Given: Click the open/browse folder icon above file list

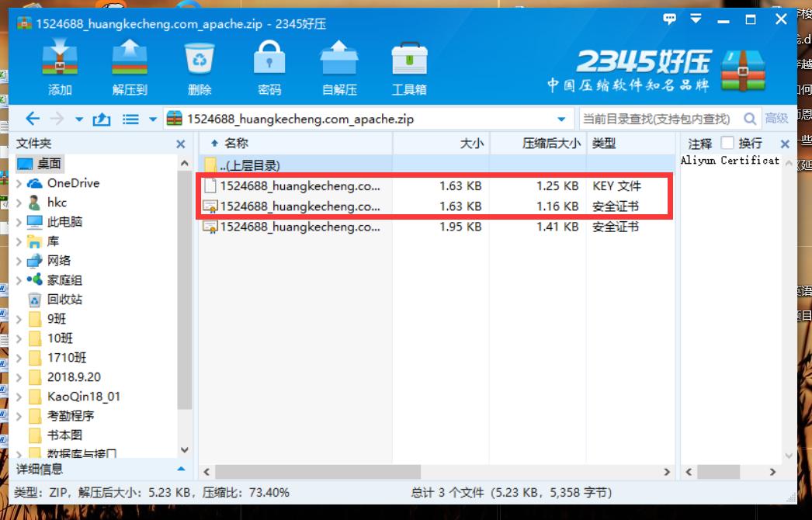Looking at the screenshot, I should (x=101, y=118).
